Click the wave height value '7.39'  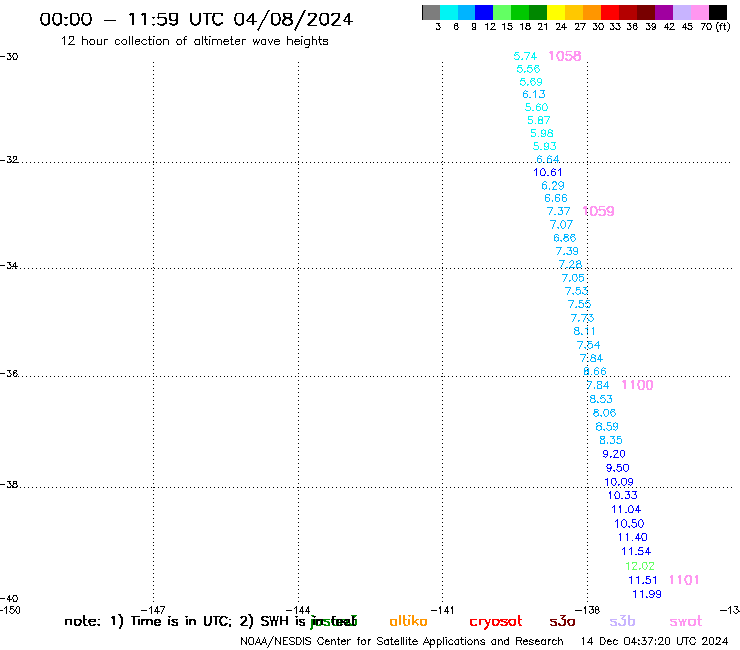click(567, 251)
